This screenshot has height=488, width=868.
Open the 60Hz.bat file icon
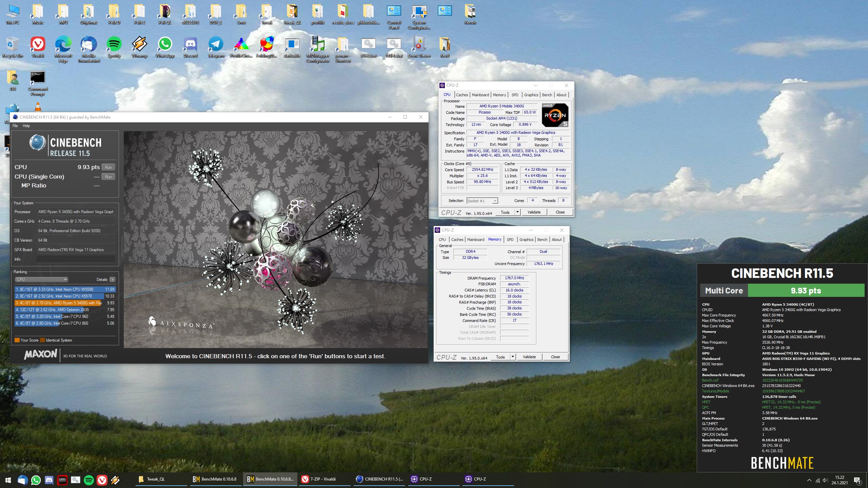point(368,47)
